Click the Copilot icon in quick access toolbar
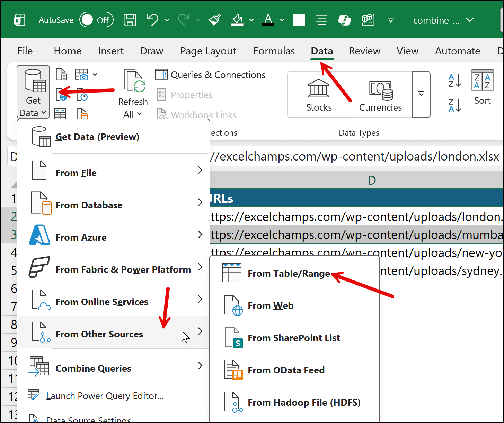The height and width of the screenshot is (423, 504). pyautogui.click(x=344, y=20)
